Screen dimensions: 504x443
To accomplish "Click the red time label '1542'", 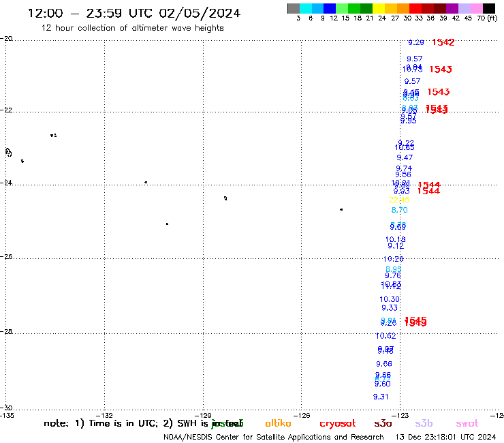I will click(x=443, y=42).
